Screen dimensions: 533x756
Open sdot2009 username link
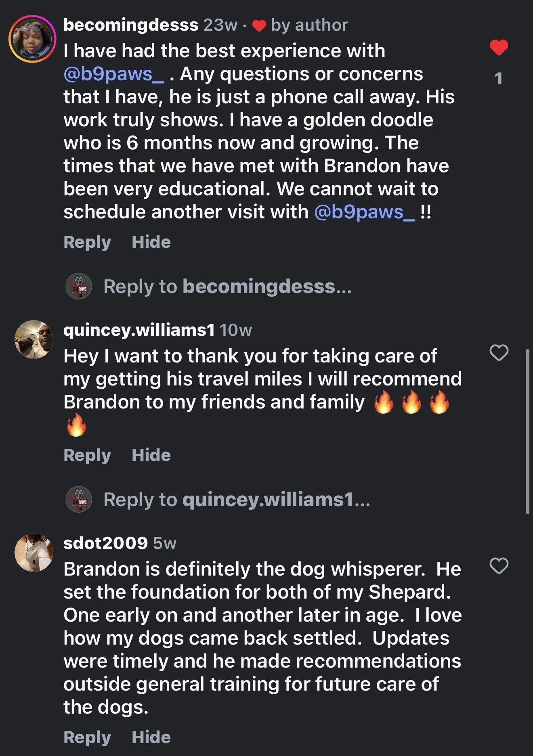point(106,543)
